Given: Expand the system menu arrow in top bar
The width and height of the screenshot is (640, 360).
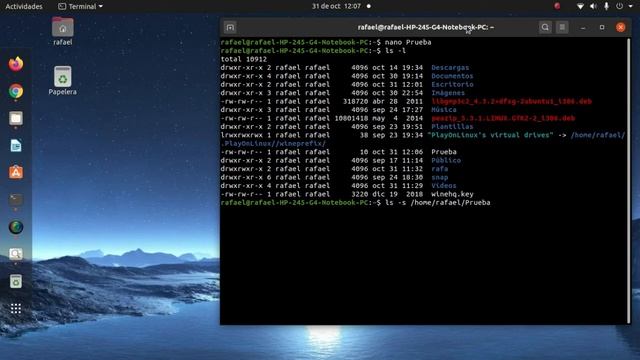Looking at the screenshot, I should click(631, 7).
